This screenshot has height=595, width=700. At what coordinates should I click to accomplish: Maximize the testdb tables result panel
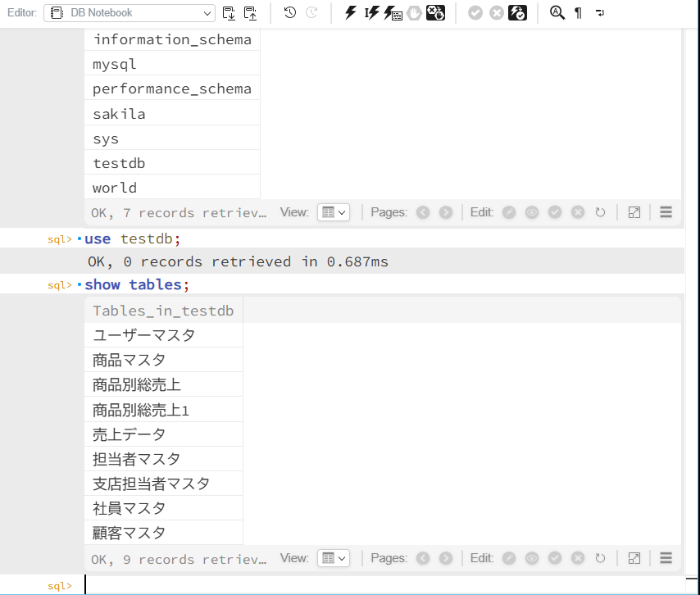[x=634, y=558]
